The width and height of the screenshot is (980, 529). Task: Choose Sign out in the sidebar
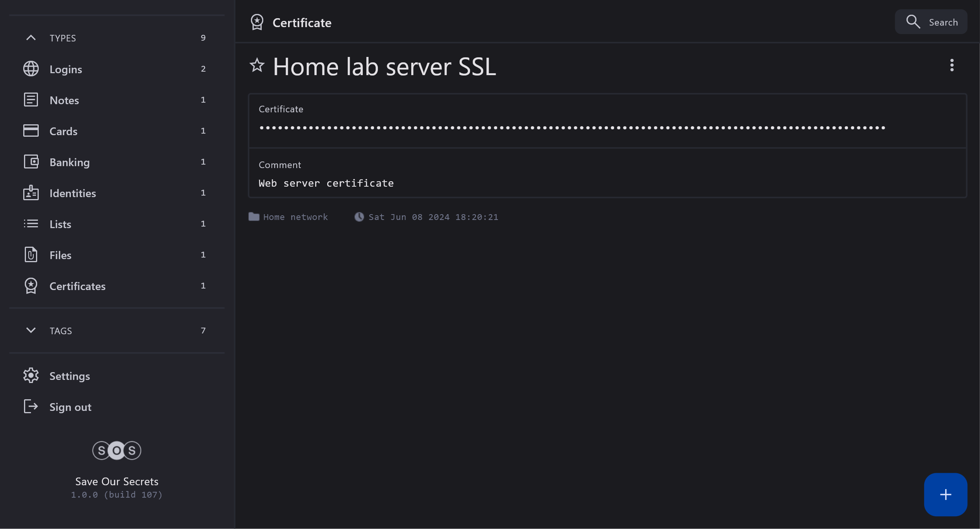pyautogui.click(x=70, y=407)
